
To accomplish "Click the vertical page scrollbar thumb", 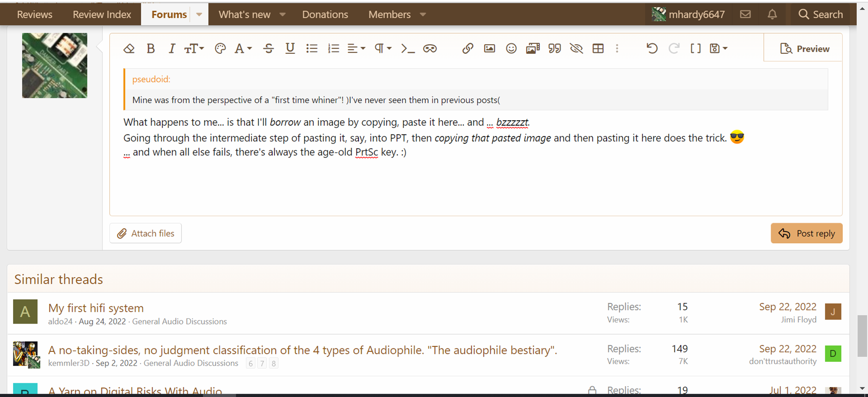I will tap(862, 336).
